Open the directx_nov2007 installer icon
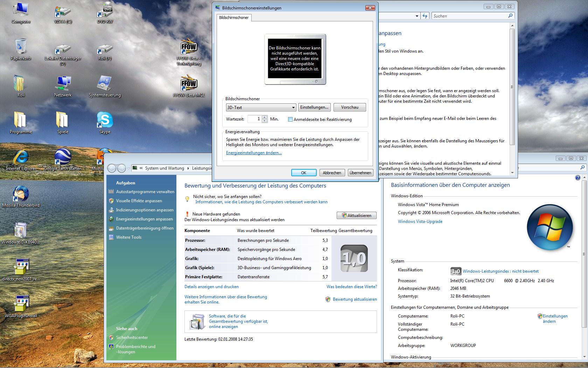The image size is (588, 368). point(21,270)
